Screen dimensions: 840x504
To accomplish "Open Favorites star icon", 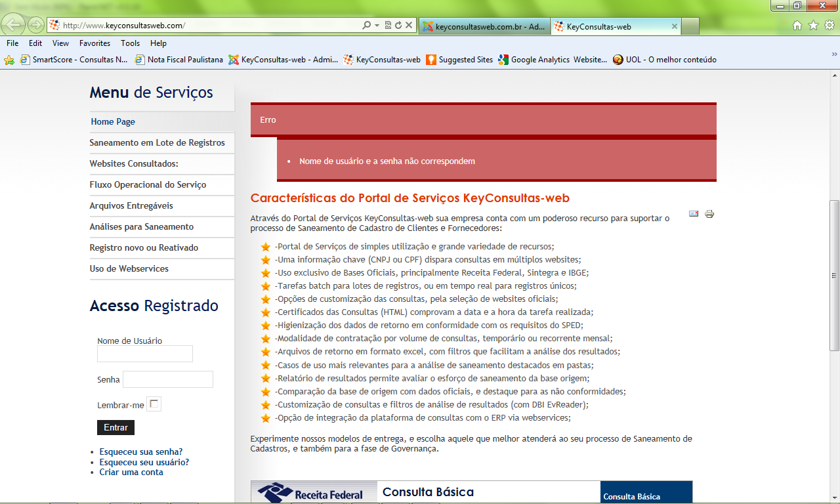I will click(813, 26).
